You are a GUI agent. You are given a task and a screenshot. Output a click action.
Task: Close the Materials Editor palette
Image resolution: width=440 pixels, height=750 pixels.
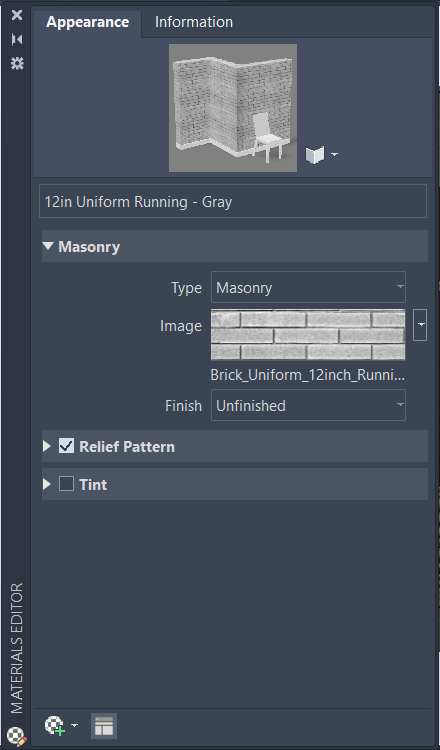17,15
